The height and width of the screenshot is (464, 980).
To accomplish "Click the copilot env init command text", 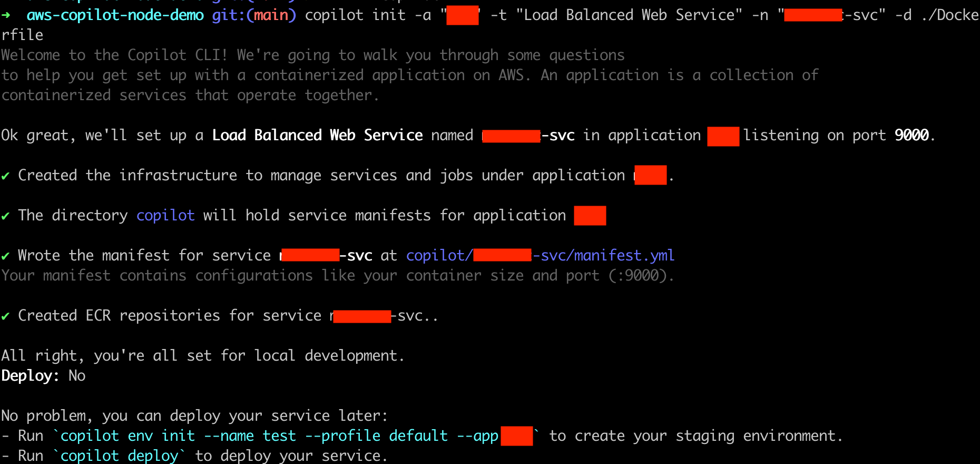I will [128, 436].
